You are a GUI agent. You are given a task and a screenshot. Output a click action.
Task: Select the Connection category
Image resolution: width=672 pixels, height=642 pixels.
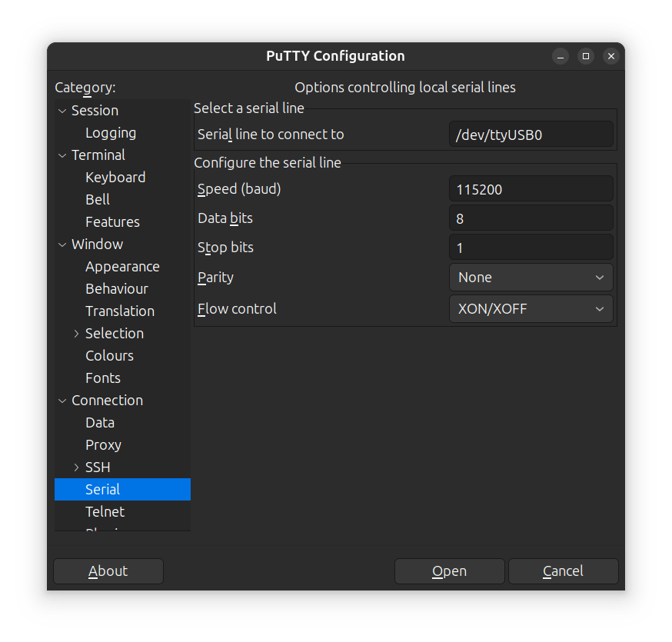pos(107,401)
